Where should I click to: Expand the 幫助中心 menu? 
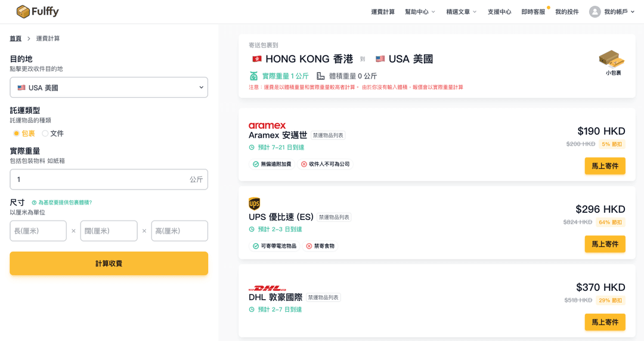tap(420, 12)
